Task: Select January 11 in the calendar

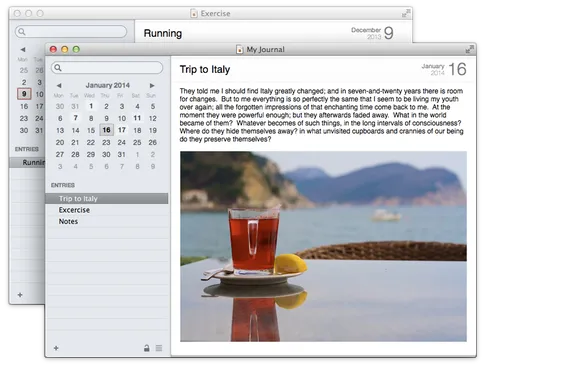Action: (137, 118)
